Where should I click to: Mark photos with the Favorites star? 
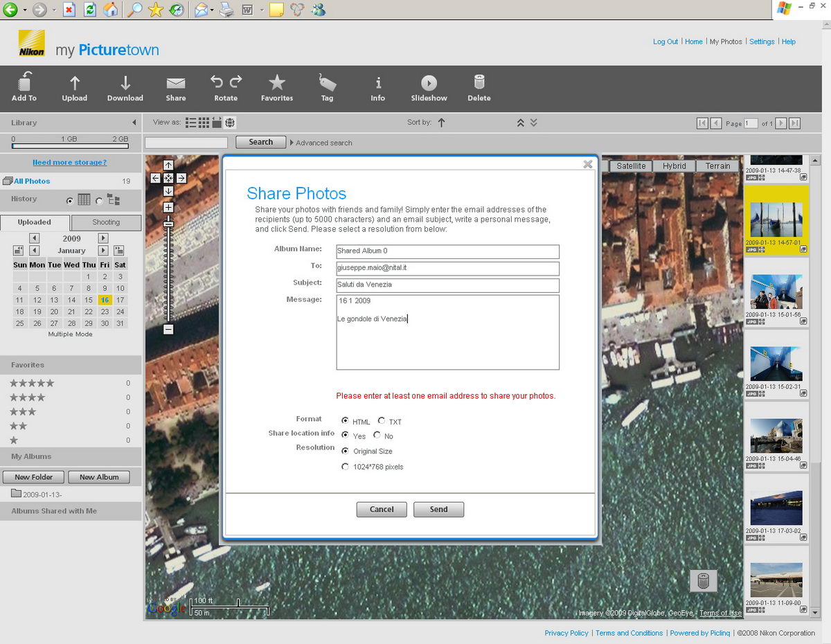pos(277,82)
